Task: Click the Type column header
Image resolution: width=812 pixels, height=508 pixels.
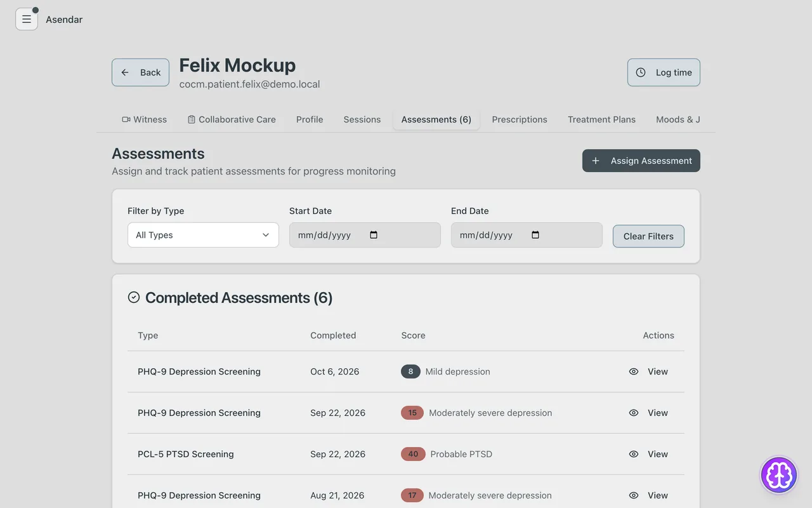Action: (x=148, y=335)
